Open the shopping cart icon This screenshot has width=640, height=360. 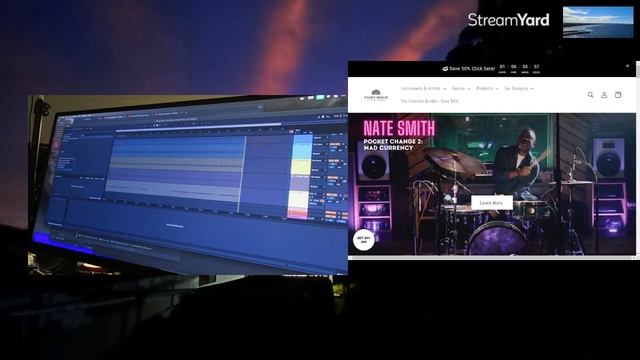[x=618, y=95]
